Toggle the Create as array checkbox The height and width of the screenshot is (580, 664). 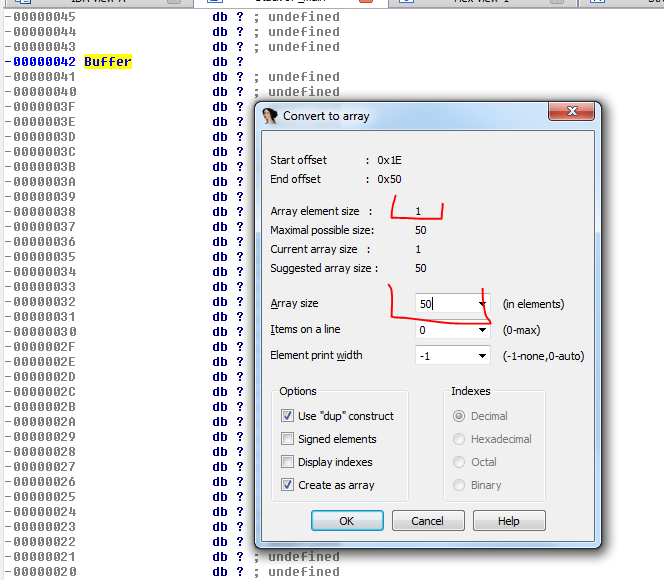coord(288,485)
